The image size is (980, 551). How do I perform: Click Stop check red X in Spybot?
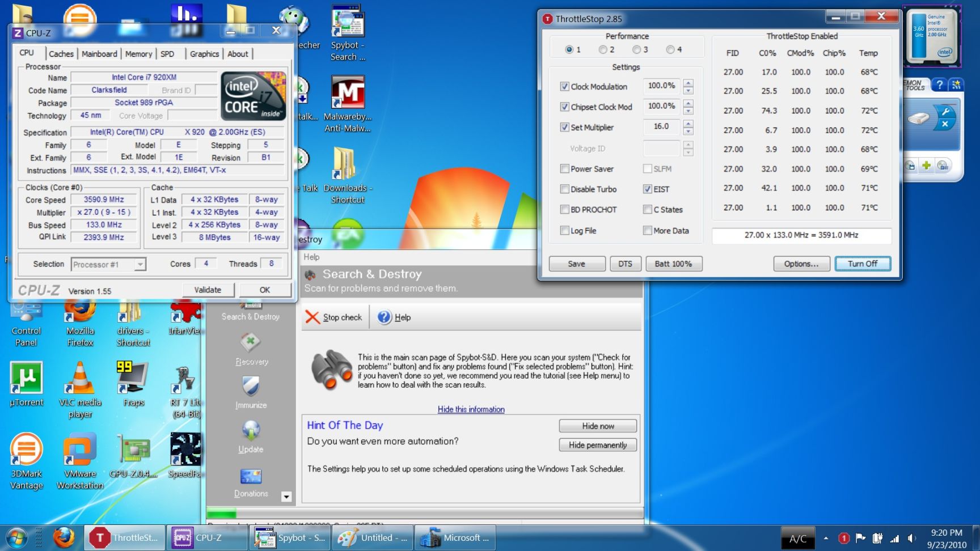click(x=312, y=317)
